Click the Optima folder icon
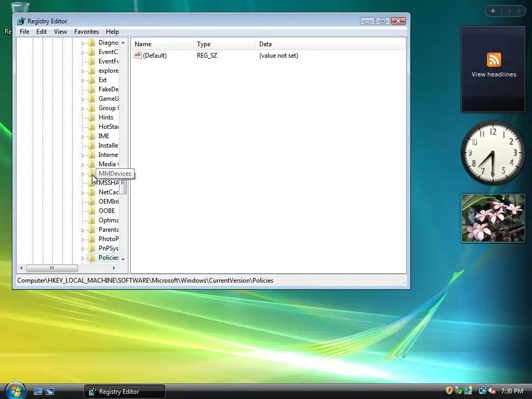532x399 pixels. click(91, 220)
